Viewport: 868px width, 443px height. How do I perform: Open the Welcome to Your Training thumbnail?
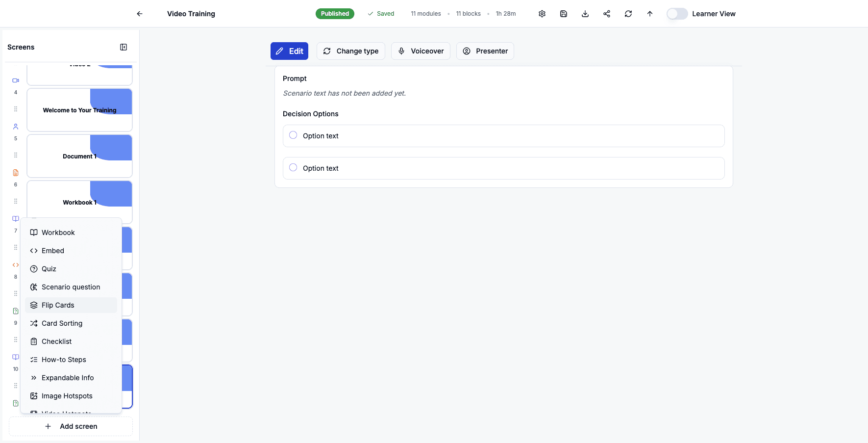(79, 110)
